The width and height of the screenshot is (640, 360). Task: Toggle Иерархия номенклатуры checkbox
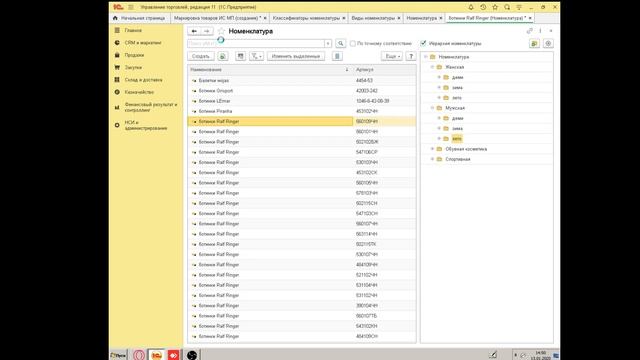(x=423, y=43)
